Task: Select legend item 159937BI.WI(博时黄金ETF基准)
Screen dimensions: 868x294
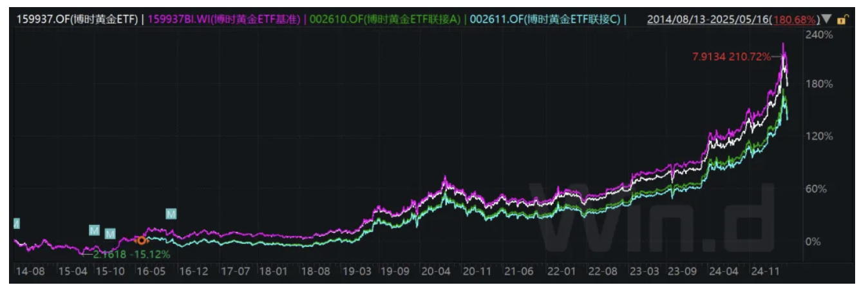Action: (224, 19)
